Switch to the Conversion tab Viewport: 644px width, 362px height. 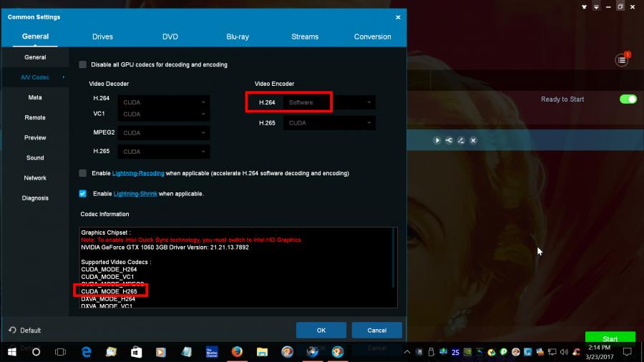tap(373, 36)
